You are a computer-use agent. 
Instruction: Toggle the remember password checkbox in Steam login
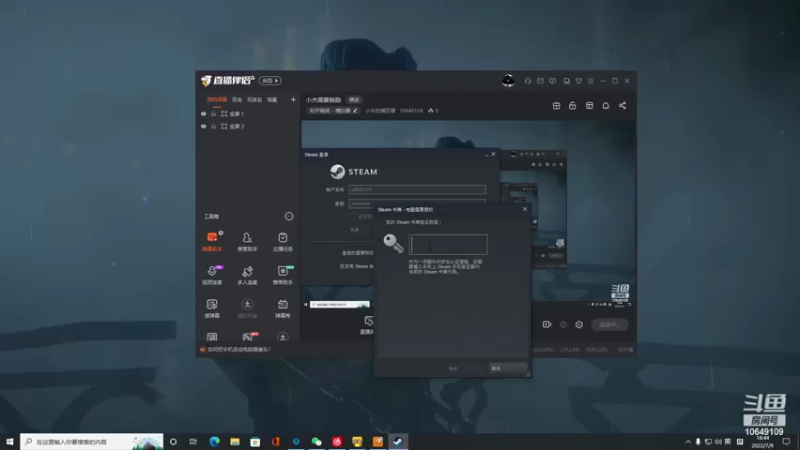[352, 216]
